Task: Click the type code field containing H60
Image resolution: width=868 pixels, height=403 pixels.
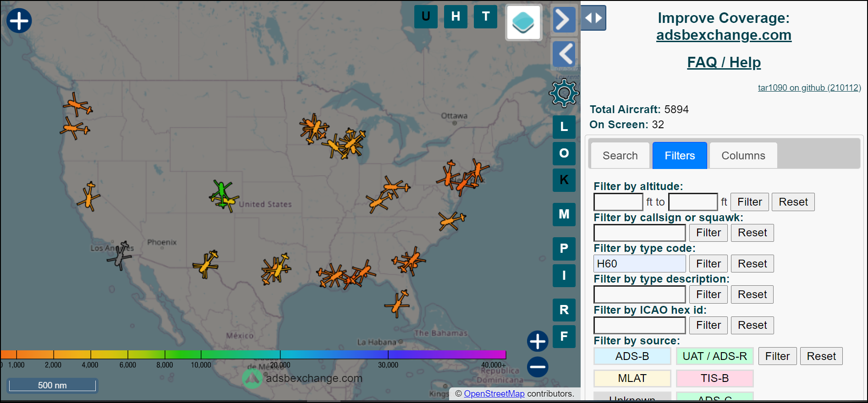Action: pyautogui.click(x=640, y=264)
